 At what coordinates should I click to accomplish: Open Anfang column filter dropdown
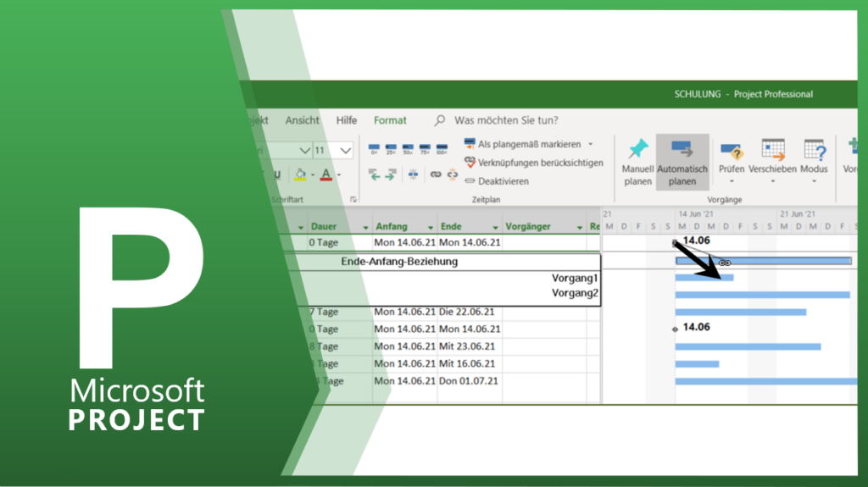pyautogui.click(x=430, y=228)
